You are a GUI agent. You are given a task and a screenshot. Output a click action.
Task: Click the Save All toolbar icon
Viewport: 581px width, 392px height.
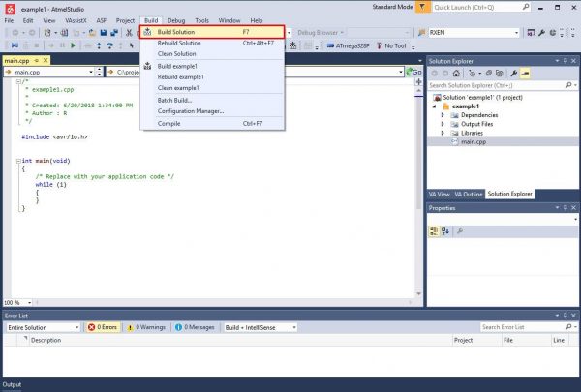pyautogui.click(x=114, y=33)
